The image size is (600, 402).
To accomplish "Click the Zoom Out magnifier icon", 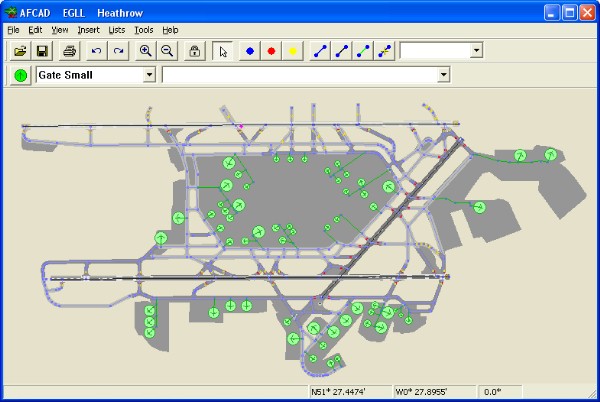I will pos(167,51).
